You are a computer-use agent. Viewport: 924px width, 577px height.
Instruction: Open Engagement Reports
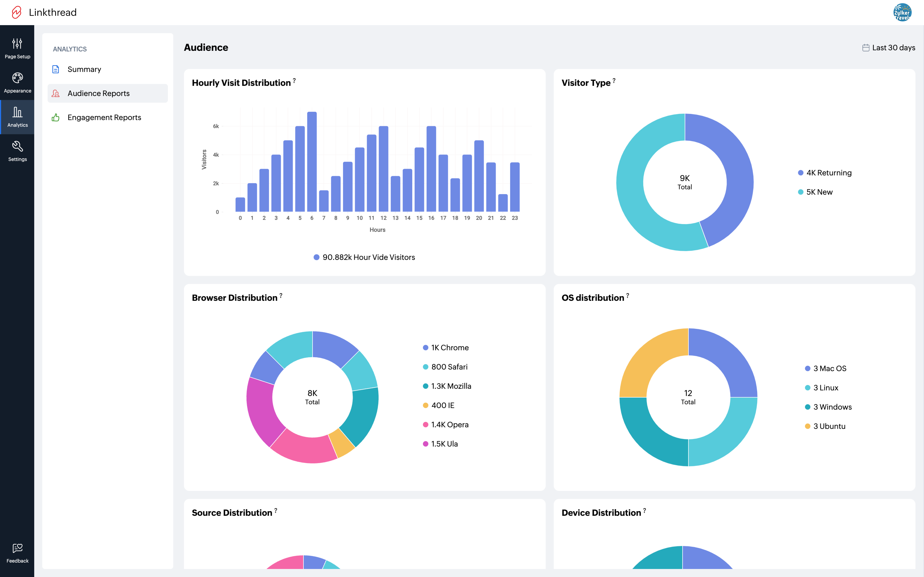[104, 117]
